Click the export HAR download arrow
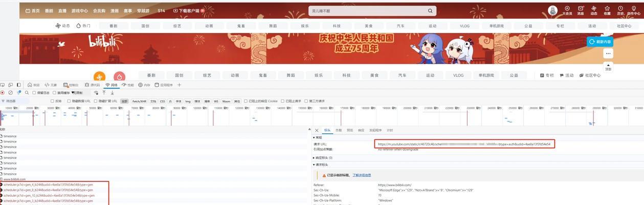The width and height of the screenshot is (644, 205). (112, 93)
